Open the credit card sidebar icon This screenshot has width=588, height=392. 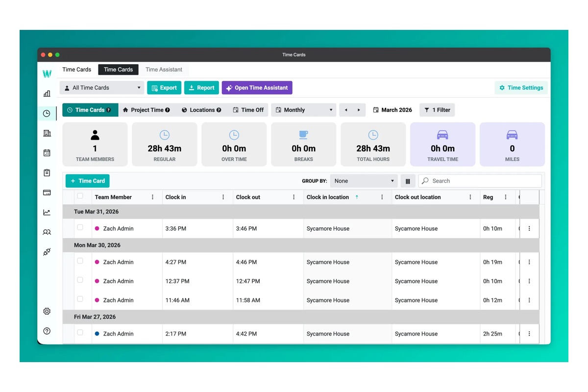47,193
